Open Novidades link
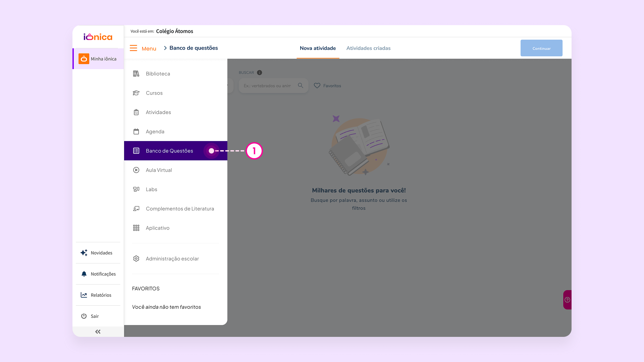This screenshot has height=362, width=644. [101, 253]
